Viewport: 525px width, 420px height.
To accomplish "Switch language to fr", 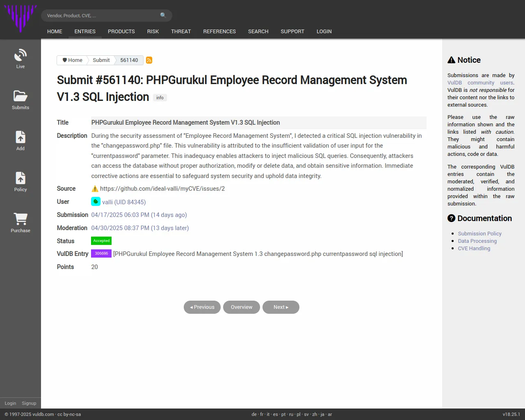I will [262, 414].
